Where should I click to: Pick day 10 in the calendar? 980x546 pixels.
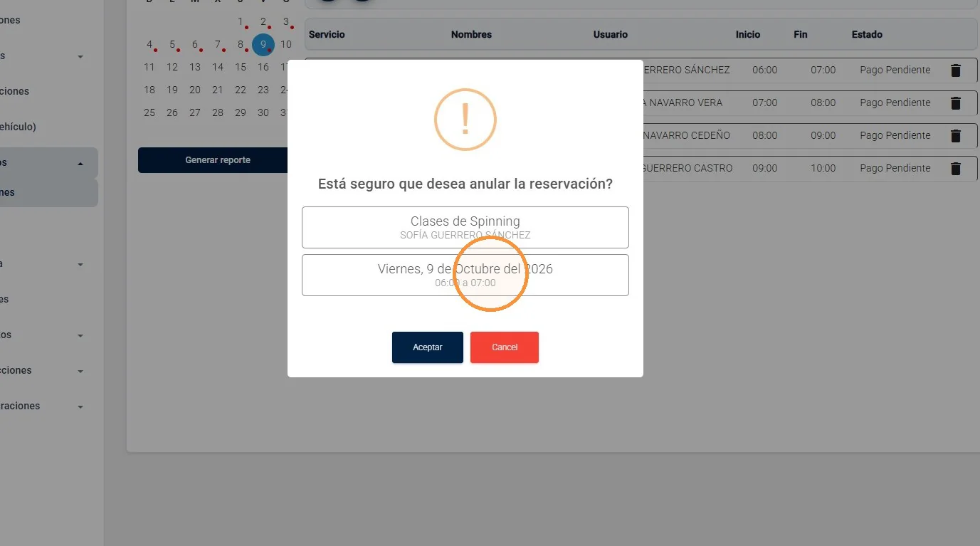[x=286, y=44]
